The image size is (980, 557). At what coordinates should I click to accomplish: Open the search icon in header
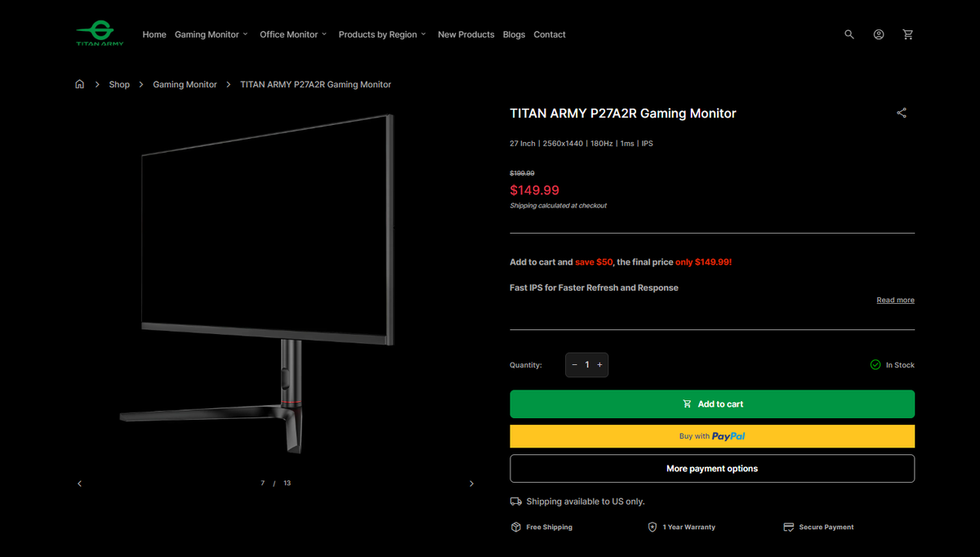849,34
